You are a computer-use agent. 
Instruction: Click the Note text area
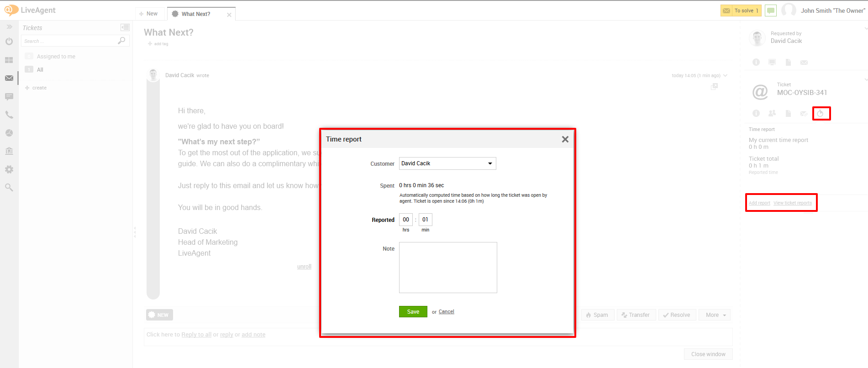[448, 268]
